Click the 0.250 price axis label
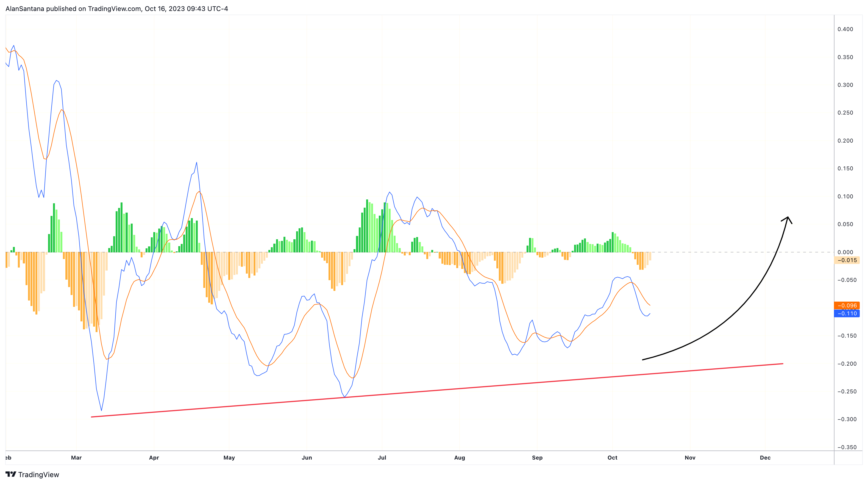868x484 pixels. click(x=845, y=113)
